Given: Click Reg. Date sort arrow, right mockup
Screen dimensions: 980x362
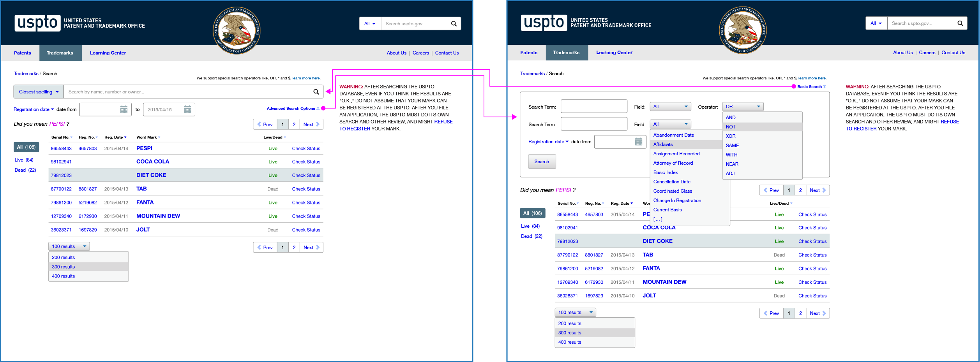Looking at the screenshot, I should (x=631, y=204).
